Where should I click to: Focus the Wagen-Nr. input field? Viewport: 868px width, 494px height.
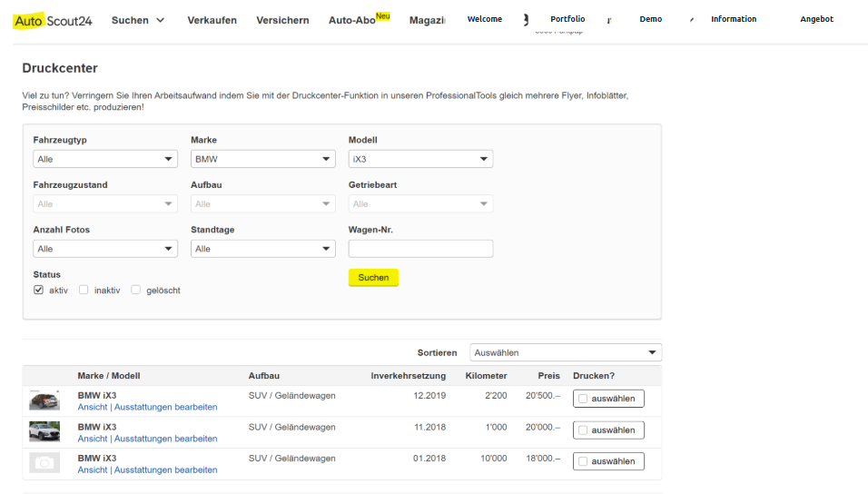420,249
